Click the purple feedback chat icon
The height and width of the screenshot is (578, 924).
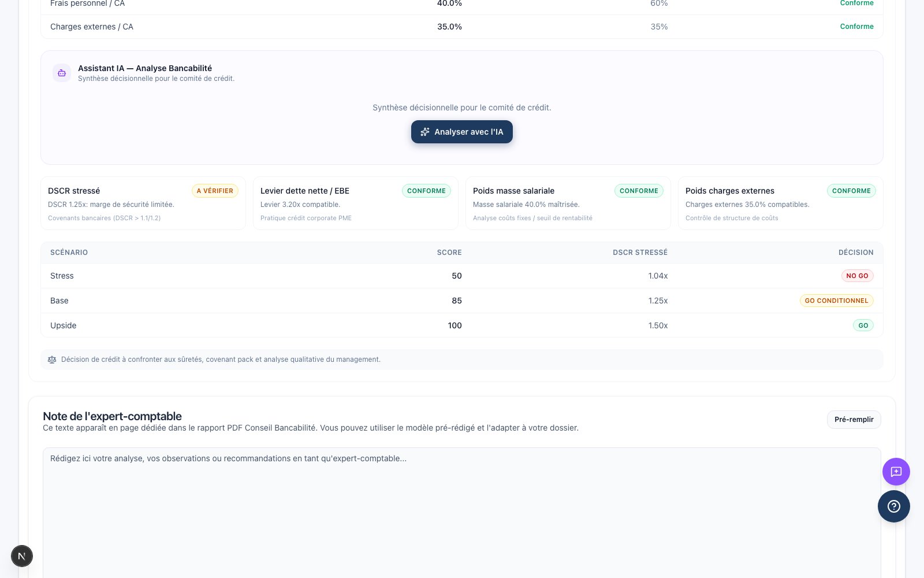[896, 472]
